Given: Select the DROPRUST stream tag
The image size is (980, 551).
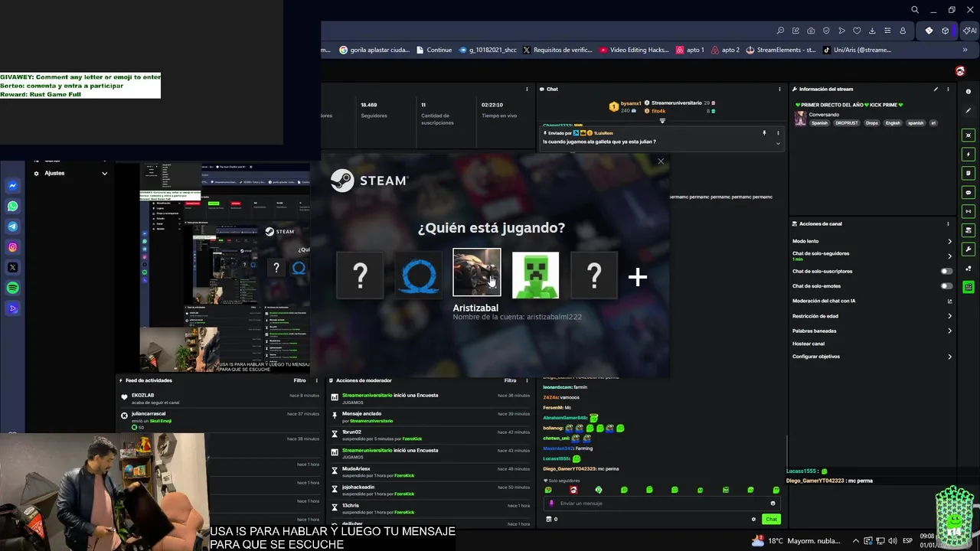Looking at the screenshot, I should click(x=847, y=122).
